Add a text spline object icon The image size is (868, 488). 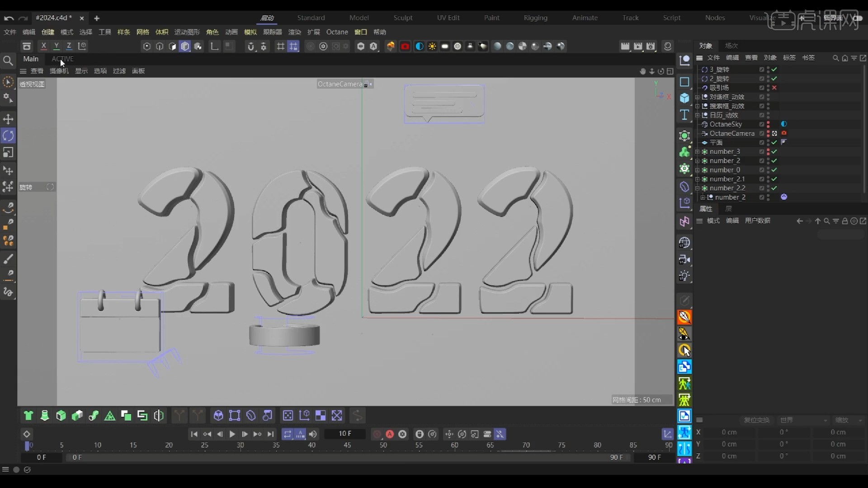[684, 115]
